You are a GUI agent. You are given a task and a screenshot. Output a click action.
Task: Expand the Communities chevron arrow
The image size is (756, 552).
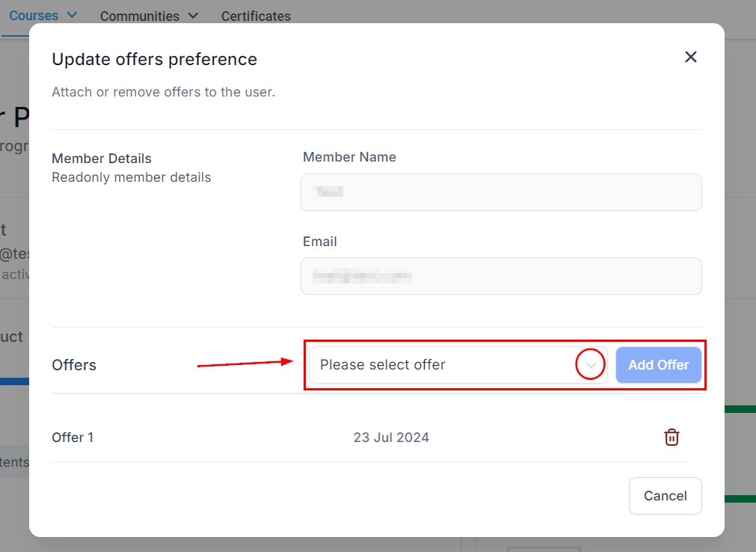[x=193, y=16]
